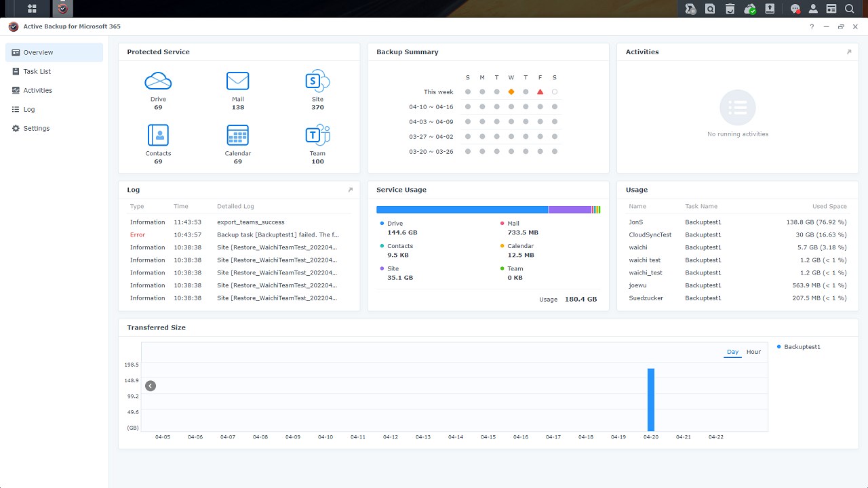Image resolution: width=868 pixels, height=488 pixels.
Task: Click the red error triangle for Friday
Action: [x=540, y=91]
